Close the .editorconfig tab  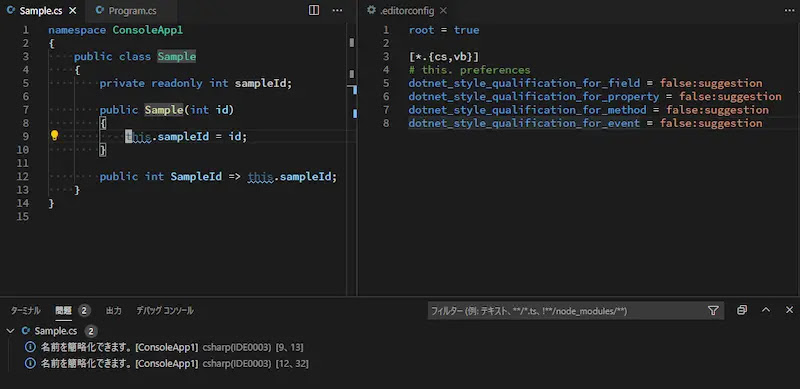[x=443, y=11]
